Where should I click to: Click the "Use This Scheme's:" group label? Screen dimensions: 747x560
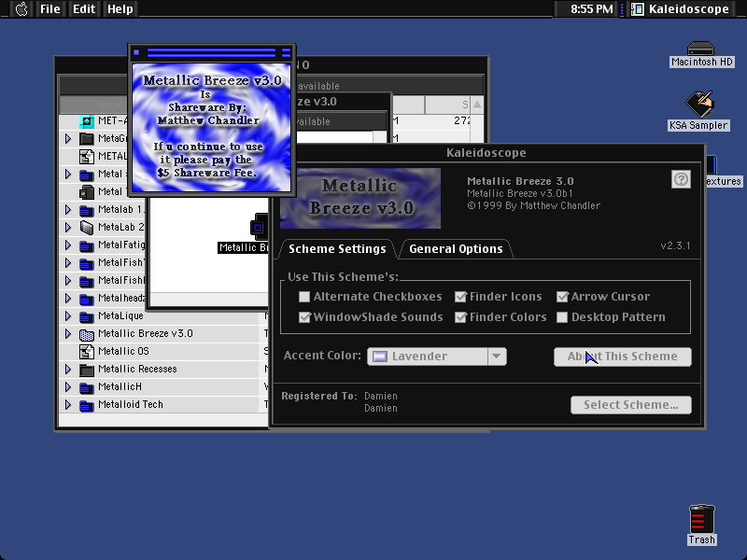pos(343,276)
